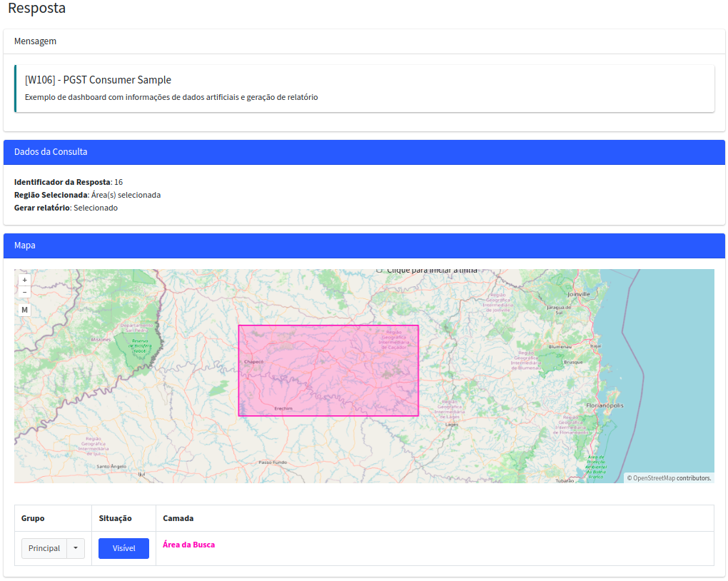This screenshot has width=728, height=581.
Task: Click the Resposta page title
Action: pos(36,9)
